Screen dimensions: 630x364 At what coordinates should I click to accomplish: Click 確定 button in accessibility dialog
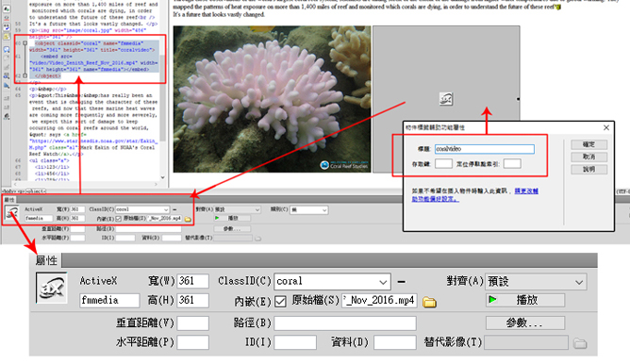tap(589, 144)
